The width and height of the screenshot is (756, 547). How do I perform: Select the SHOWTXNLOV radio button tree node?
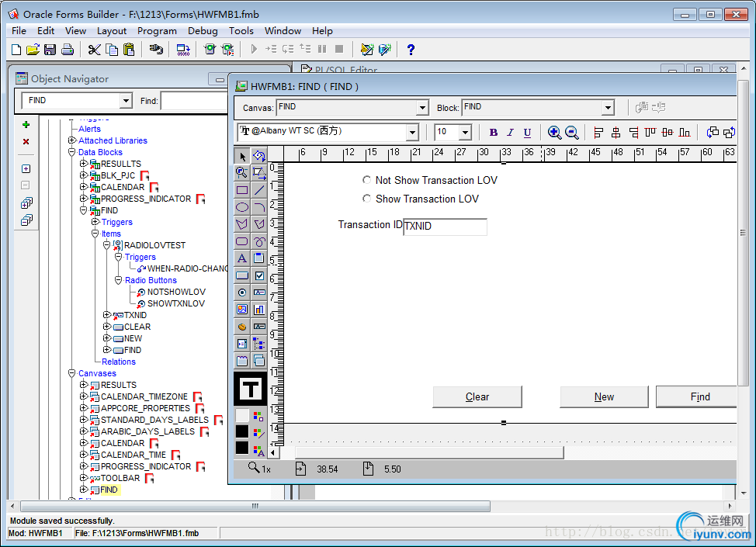[x=176, y=303]
